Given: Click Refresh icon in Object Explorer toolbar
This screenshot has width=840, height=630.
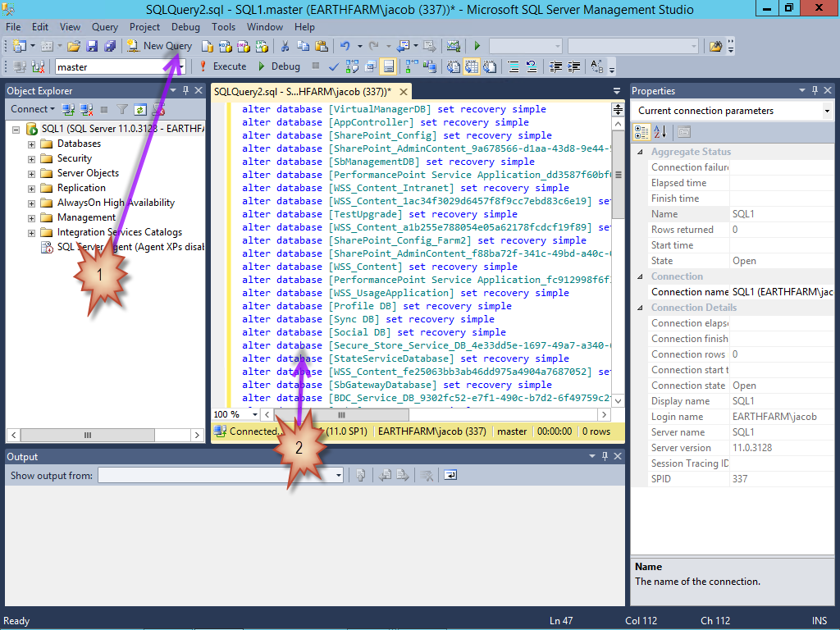Looking at the screenshot, I should click(139, 110).
